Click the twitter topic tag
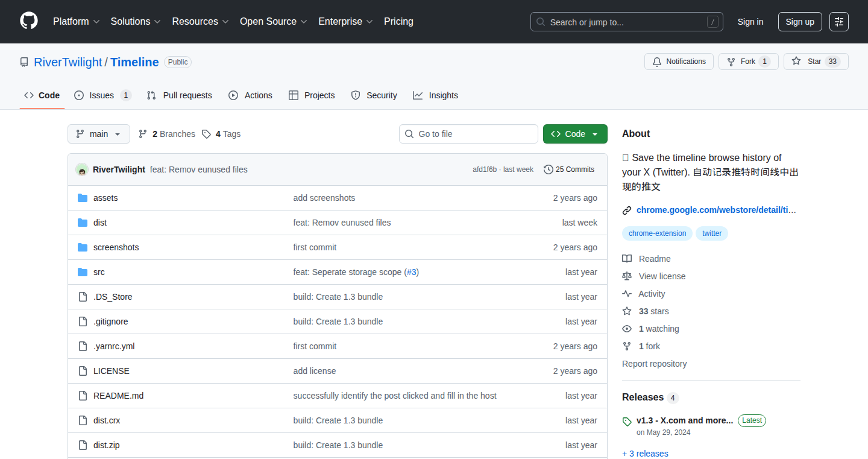 pos(712,233)
